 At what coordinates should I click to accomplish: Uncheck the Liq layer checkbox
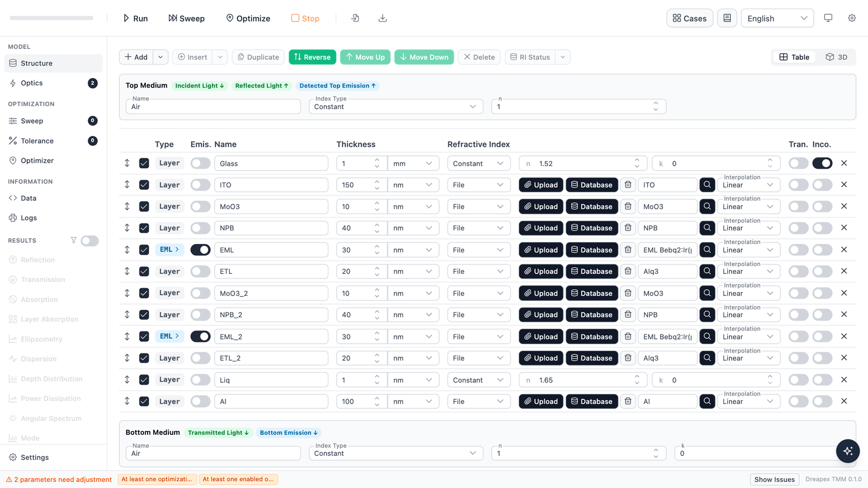[x=144, y=380]
